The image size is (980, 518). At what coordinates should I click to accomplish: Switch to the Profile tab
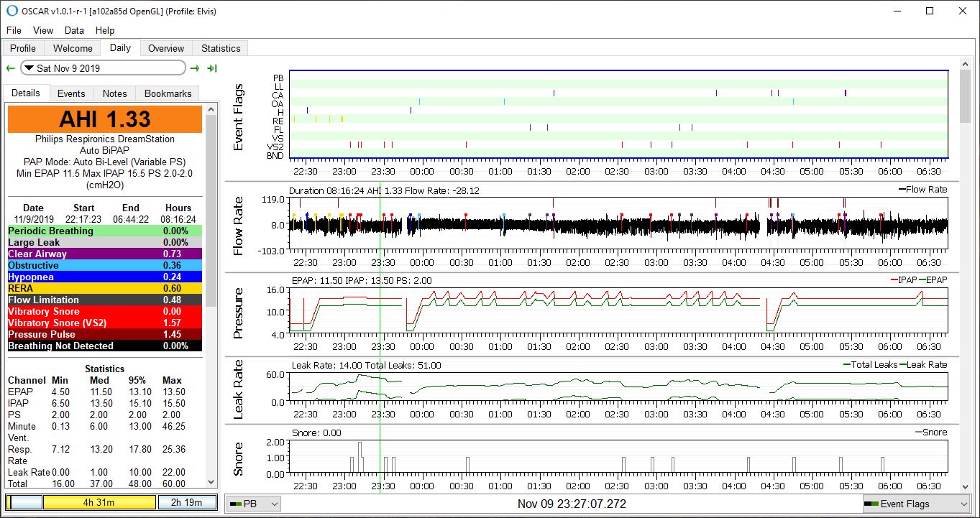[x=23, y=48]
